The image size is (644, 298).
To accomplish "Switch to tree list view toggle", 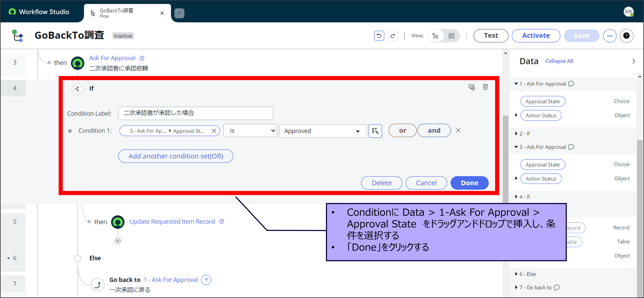I will [x=435, y=36].
